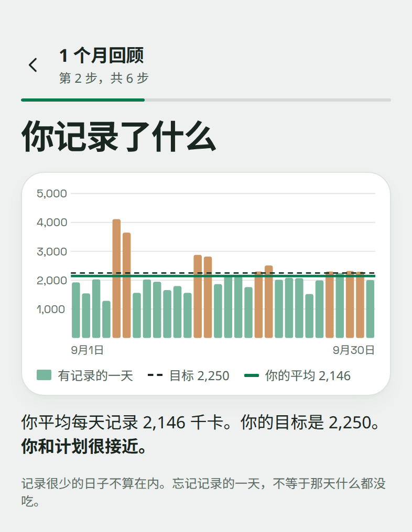The height and width of the screenshot is (532, 412).
Task: Click the "第 2 步，共 6 步" subtitle
Action: coord(104,78)
